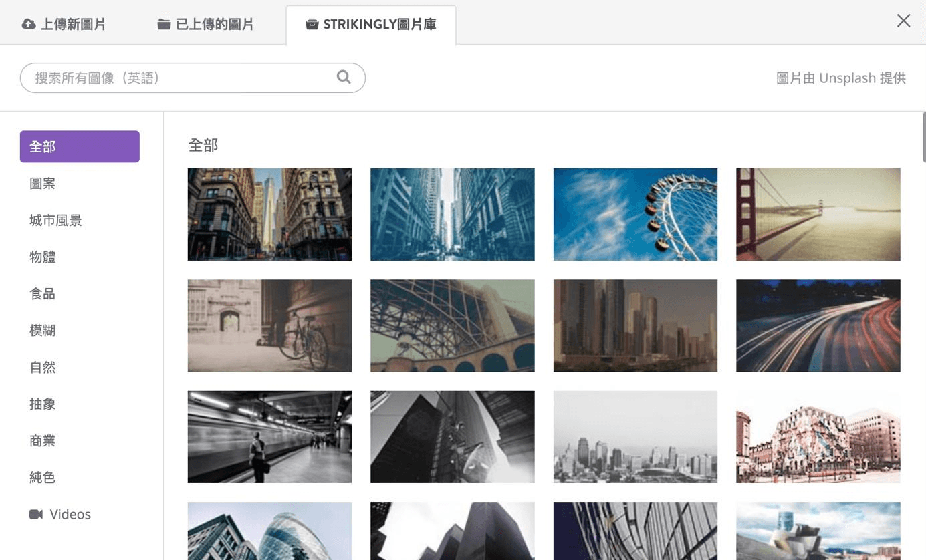Click the magnifying glass search icon
The width and height of the screenshot is (926, 560).
(343, 77)
